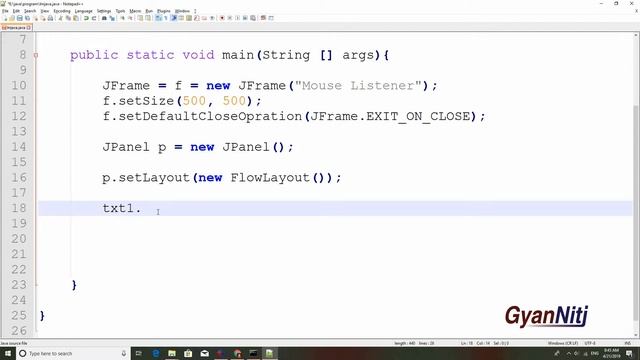Redo the edit via toolbar
The height and width of the screenshot is (360, 640).
[x=94, y=18]
